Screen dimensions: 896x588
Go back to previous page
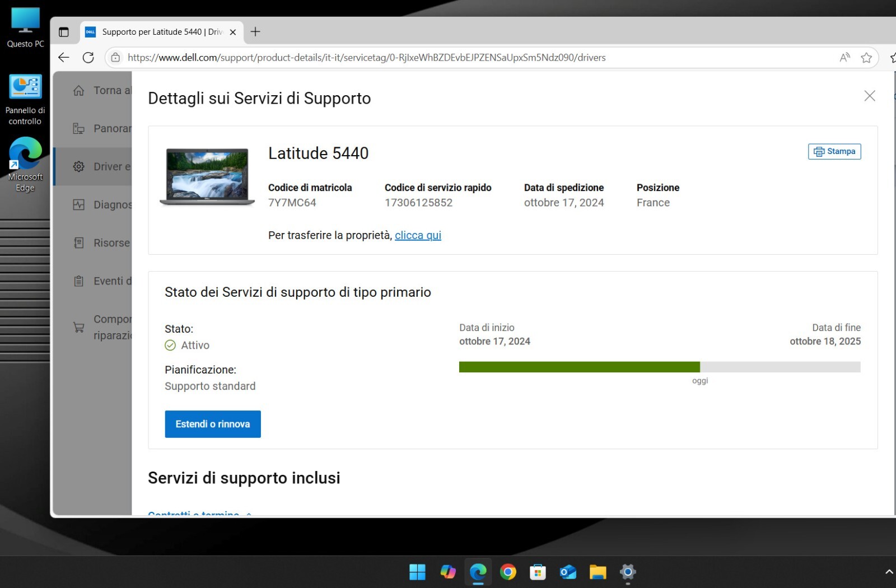[x=64, y=57]
